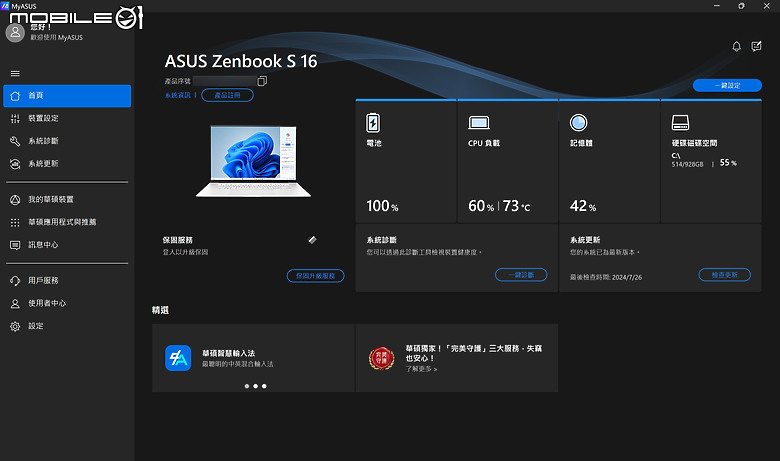780x461 pixels.
Task: Select the third carousel dot
Action: click(264, 386)
